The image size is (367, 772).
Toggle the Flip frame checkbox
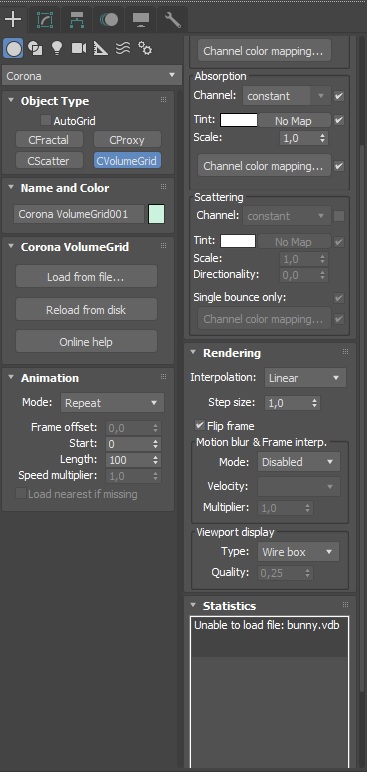(200, 425)
